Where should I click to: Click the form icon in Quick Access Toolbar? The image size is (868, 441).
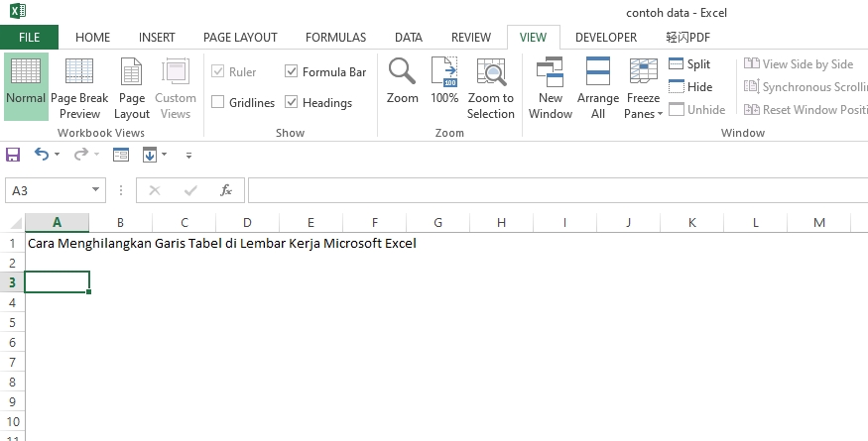pos(121,155)
